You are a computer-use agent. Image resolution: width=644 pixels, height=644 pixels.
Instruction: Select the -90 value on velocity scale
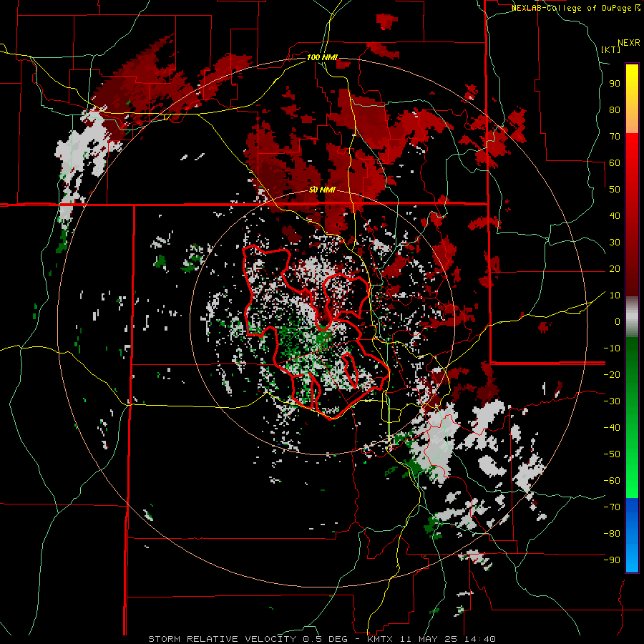(x=612, y=560)
